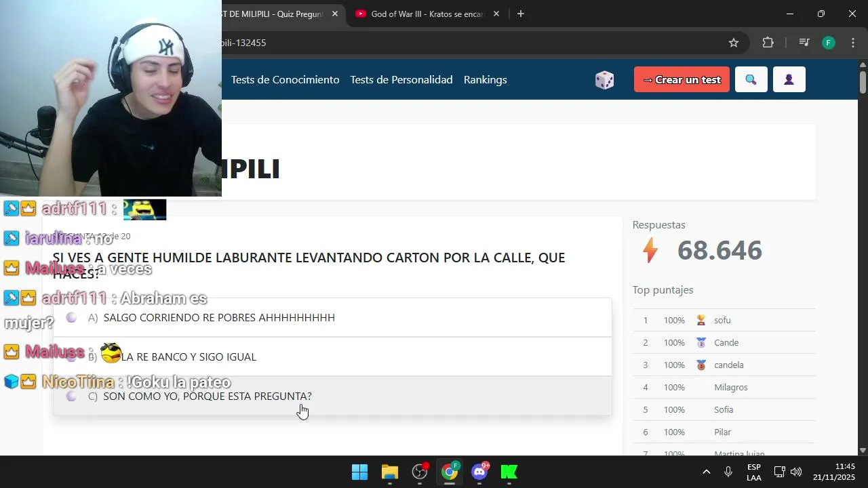Click the microphone tray icon
The height and width of the screenshot is (488, 868).
pyautogui.click(x=728, y=472)
